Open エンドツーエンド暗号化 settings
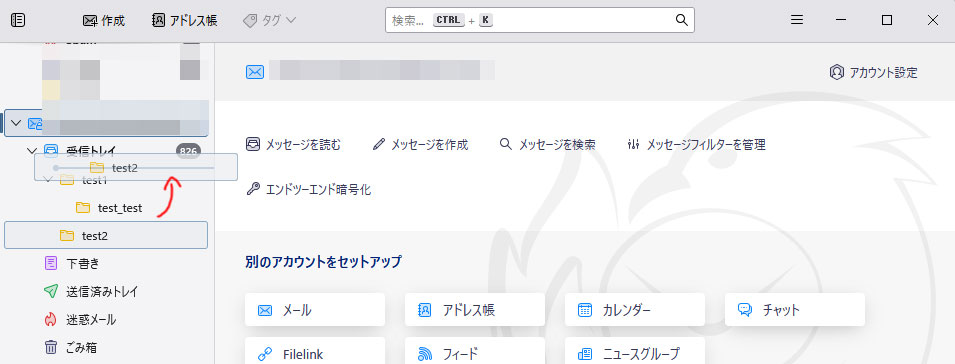This screenshot has height=364, width=955. (308, 189)
